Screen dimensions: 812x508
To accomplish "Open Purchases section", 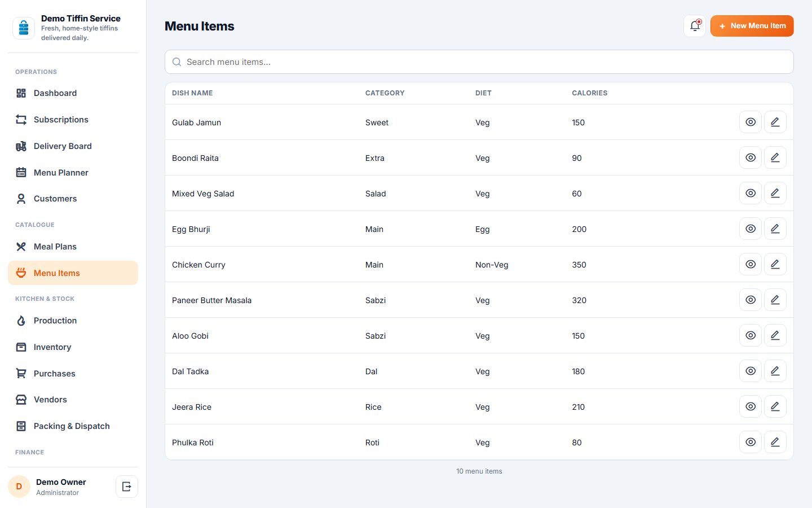I will tap(73, 374).
